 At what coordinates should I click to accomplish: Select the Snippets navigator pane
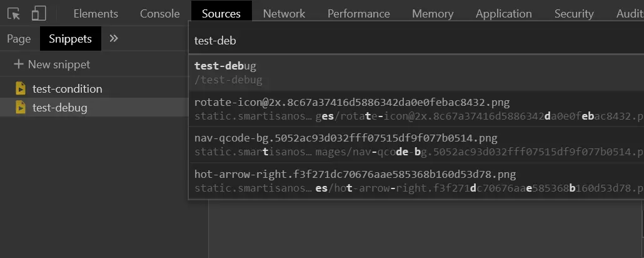[70, 39]
